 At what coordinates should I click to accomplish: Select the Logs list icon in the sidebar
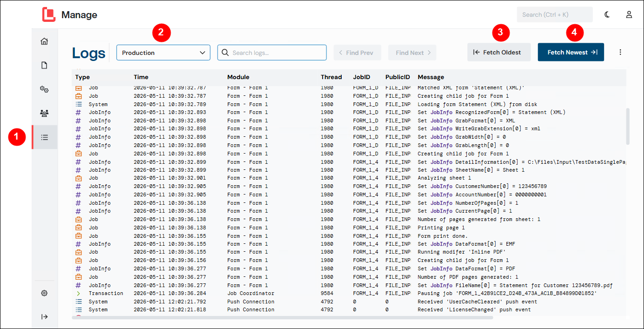44,137
